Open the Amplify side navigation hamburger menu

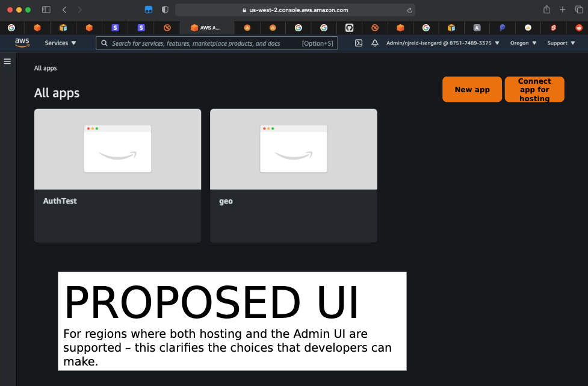7,61
